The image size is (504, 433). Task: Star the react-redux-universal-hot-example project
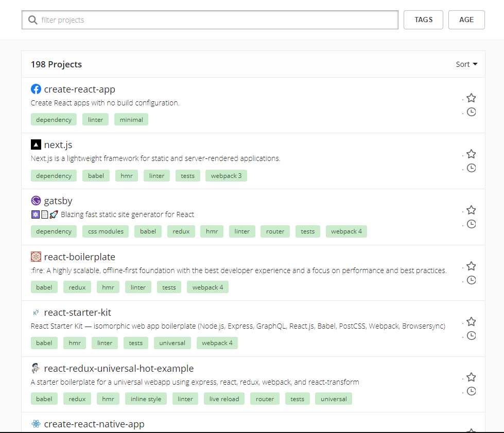click(471, 377)
